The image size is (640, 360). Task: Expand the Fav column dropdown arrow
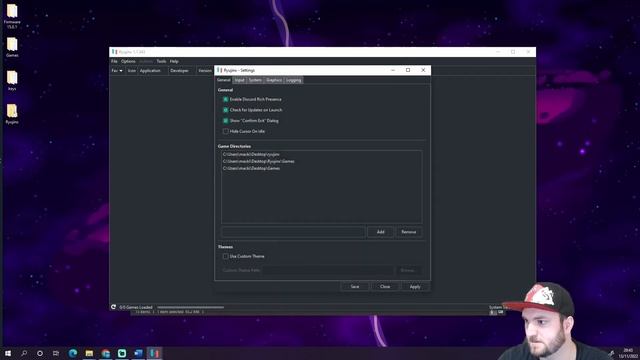121,71
